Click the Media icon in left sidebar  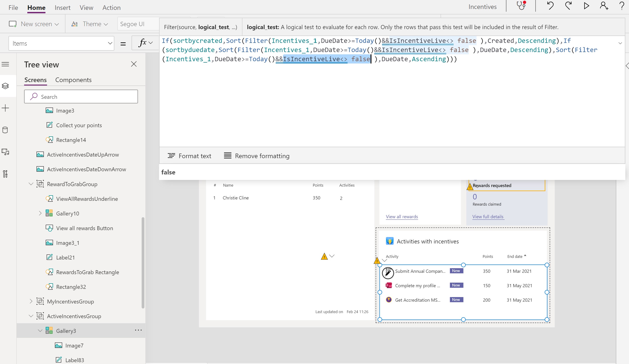(5, 152)
